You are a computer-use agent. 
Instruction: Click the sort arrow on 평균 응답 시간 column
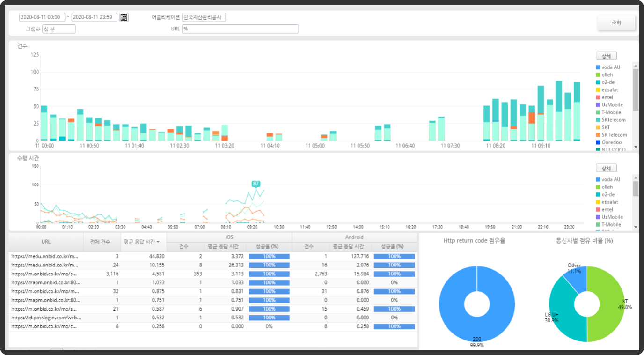point(158,242)
